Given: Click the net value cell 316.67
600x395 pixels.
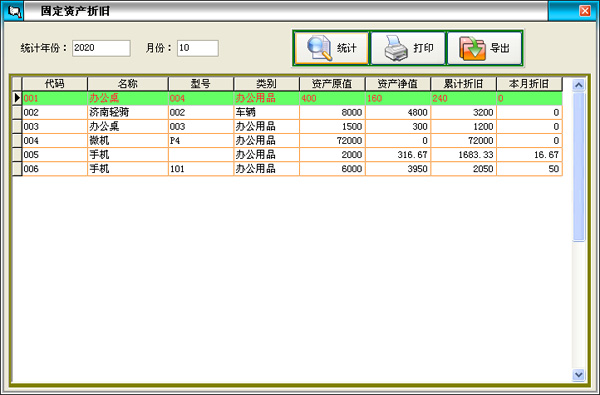Looking at the screenshot, I should (x=398, y=155).
